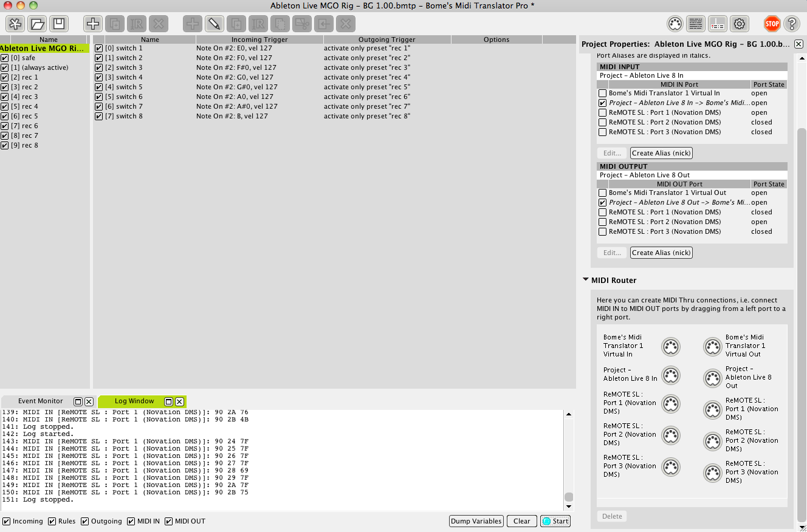Click the add translator plus icon
Viewport: 807px width, 532px height.
tap(193, 24)
